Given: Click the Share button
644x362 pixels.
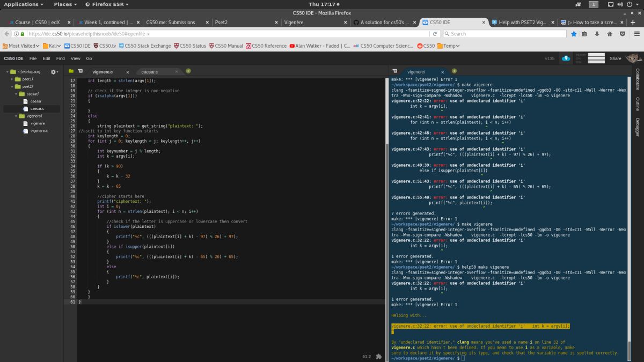Looking at the screenshot, I should coord(616,58).
